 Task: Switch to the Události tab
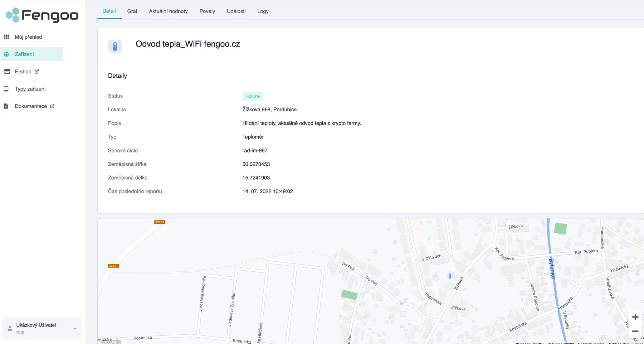236,11
